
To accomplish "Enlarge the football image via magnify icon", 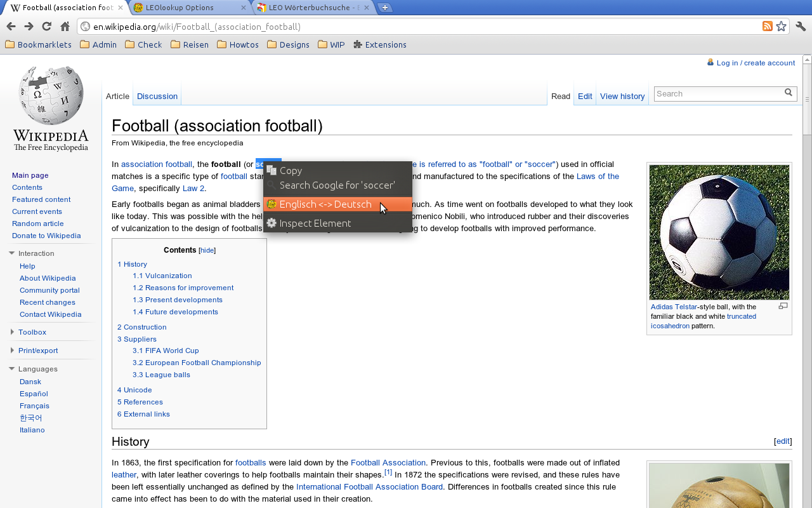I will coord(783,306).
